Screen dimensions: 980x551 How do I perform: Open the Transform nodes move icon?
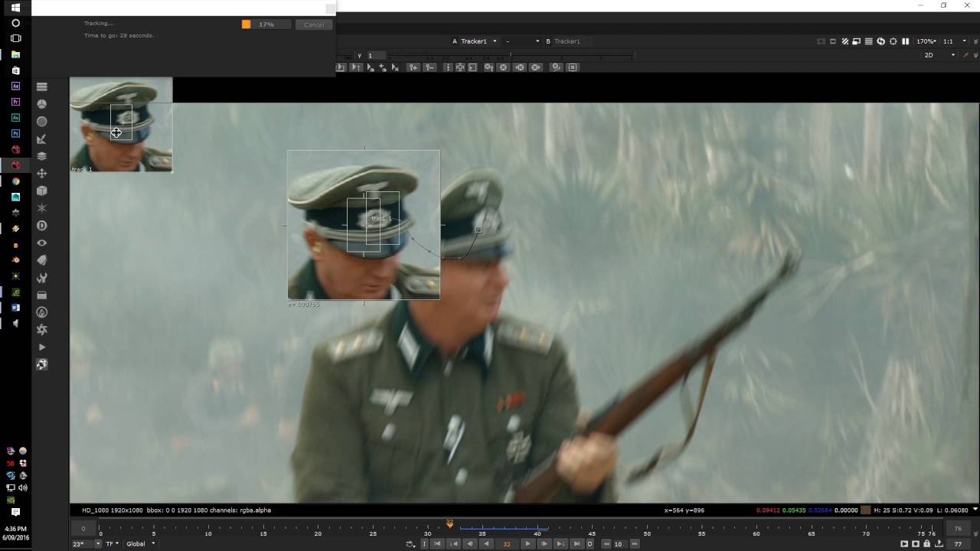click(42, 174)
